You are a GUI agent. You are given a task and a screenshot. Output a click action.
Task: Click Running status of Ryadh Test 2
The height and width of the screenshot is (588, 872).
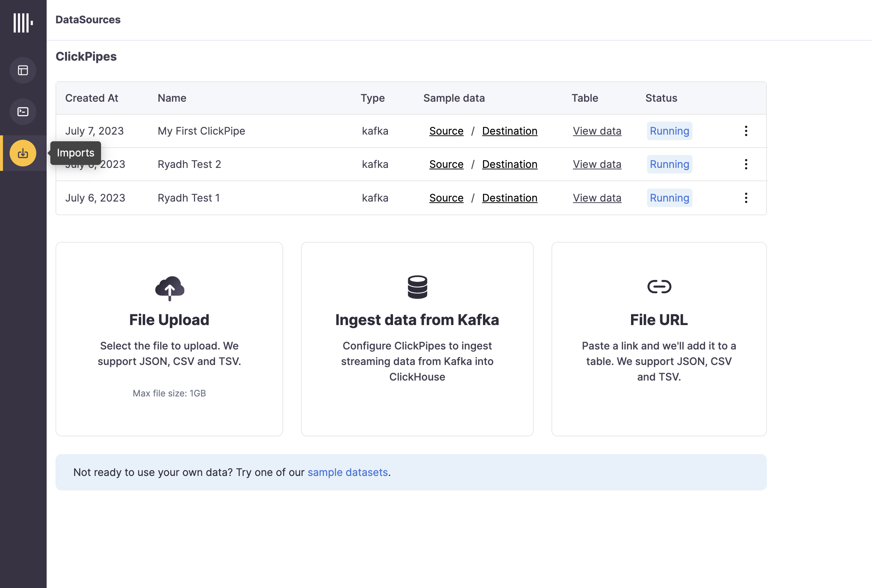coord(670,164)
